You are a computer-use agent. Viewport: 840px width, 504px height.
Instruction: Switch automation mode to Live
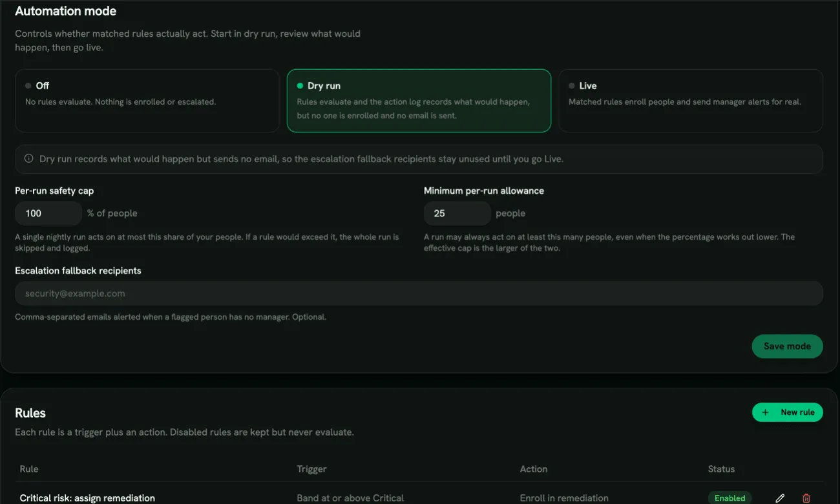point(691,101)
